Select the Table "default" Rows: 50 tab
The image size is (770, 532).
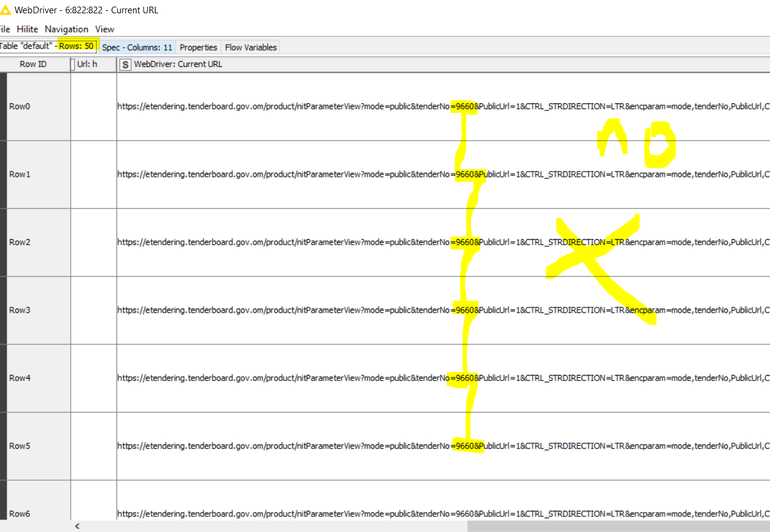pyautogui.click(x=48, y=46)
